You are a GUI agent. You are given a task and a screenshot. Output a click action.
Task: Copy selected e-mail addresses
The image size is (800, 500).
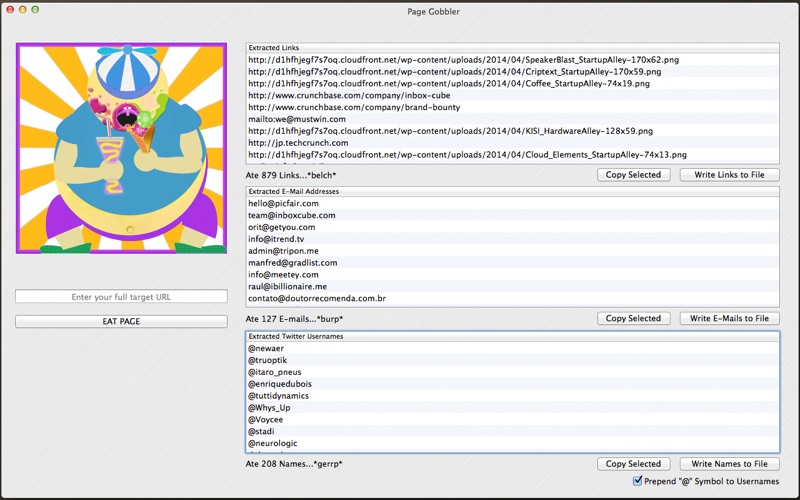pos(633,318)
